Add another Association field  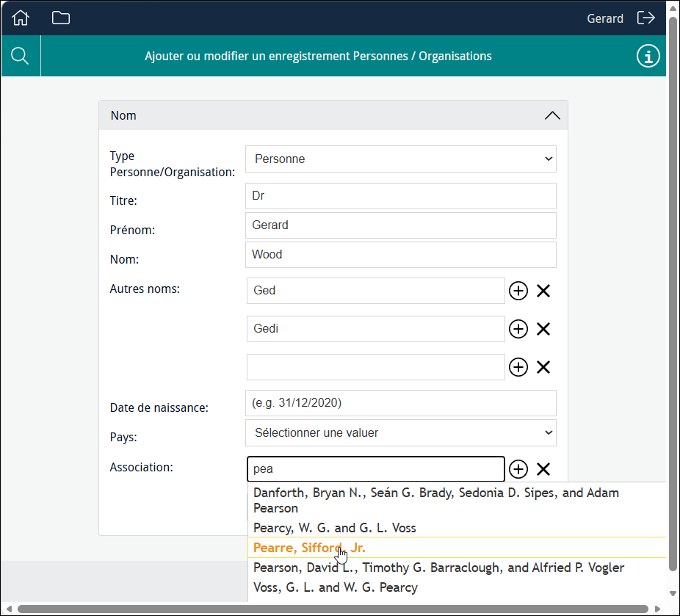[x=518, y=469]
